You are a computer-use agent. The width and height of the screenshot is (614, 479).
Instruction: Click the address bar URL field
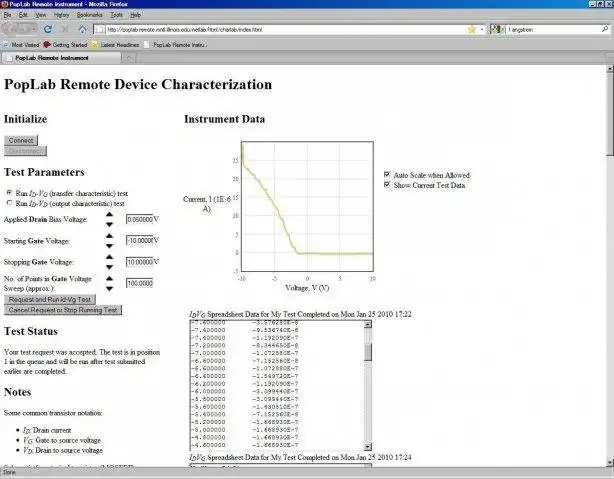coord(286,29)
